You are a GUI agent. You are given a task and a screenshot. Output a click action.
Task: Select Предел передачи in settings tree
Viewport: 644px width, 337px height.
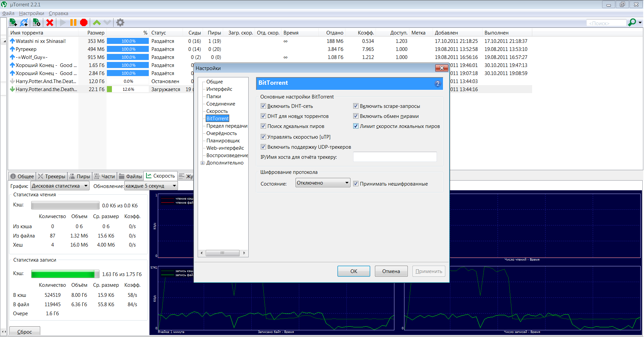[227, 126]
